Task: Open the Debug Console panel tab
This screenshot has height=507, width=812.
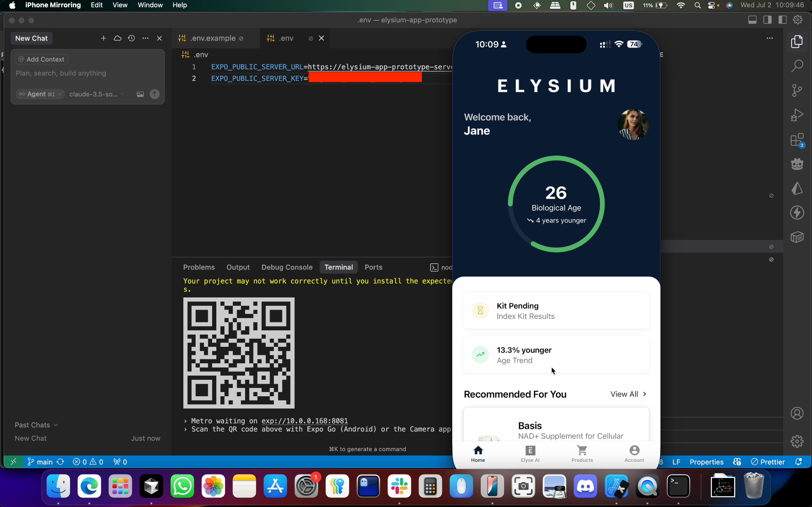Action: 287,267
